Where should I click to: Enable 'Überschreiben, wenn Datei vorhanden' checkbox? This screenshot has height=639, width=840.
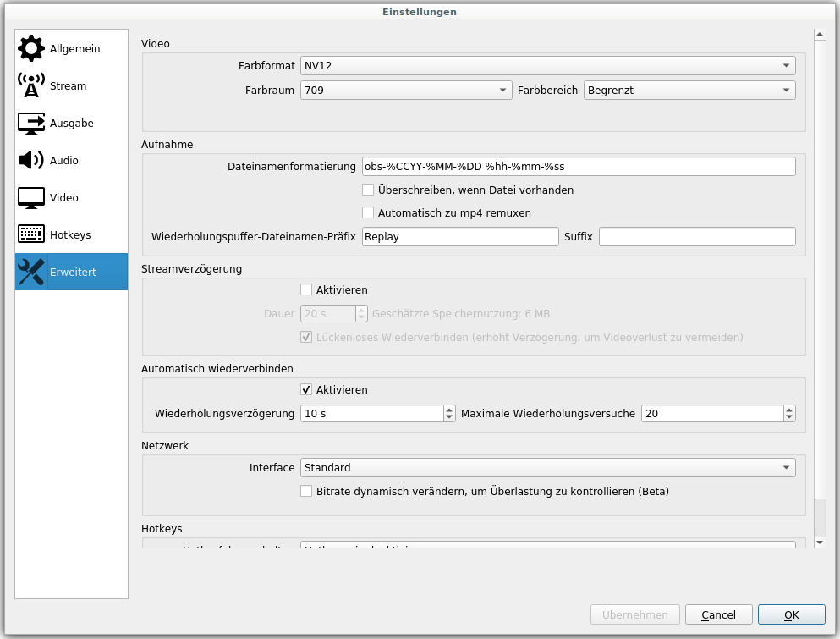tap(368, 190)
